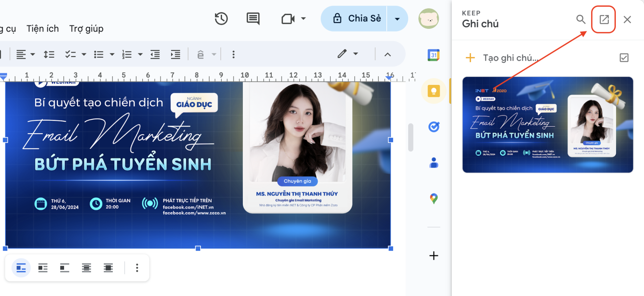644x296 pixels.
Task: Click the text alignment icon
Action: (x=21, y=54)
